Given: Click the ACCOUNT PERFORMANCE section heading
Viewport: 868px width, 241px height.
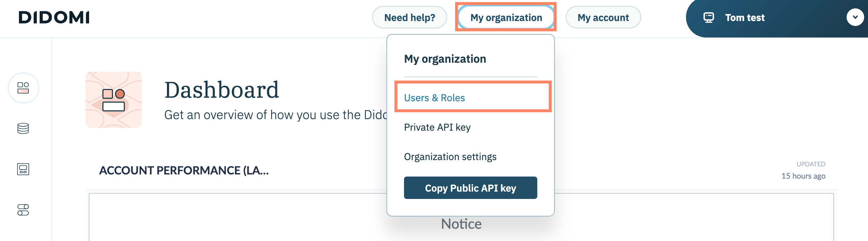Looking at the screenshot, I should pyautogui.click(x=184, y=171).
